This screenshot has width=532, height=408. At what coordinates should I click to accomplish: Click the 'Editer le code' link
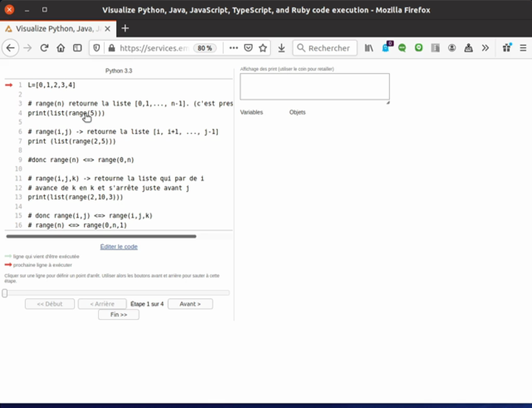click(x=119, y=246)
